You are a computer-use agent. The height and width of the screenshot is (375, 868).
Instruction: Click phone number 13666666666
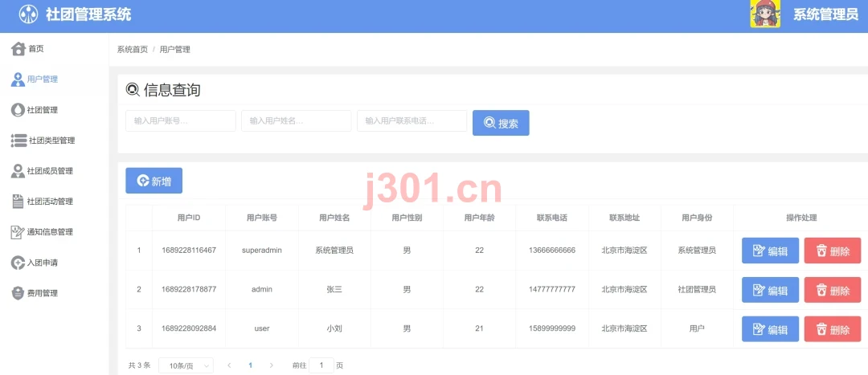tap(552, 251)
